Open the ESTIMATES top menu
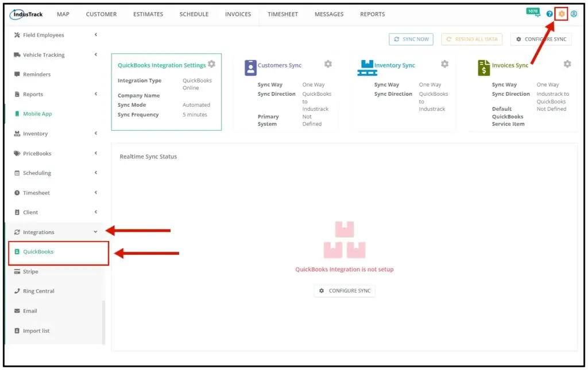 (148, 14)
